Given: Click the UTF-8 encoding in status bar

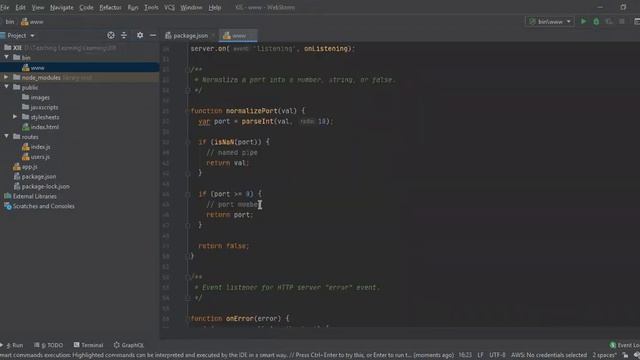Looking at the screenshot, I should pyautogui.click(x=497, y=355).
